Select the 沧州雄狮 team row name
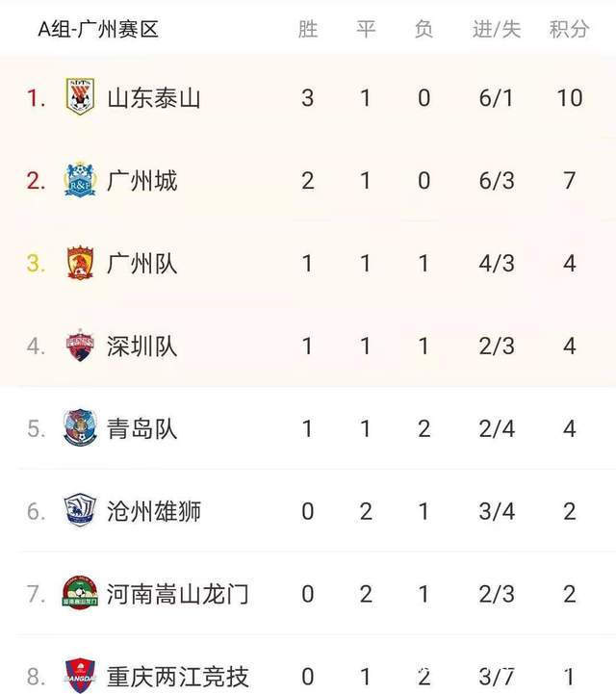This screenshot has width=616, height=694. pos(154,511)
